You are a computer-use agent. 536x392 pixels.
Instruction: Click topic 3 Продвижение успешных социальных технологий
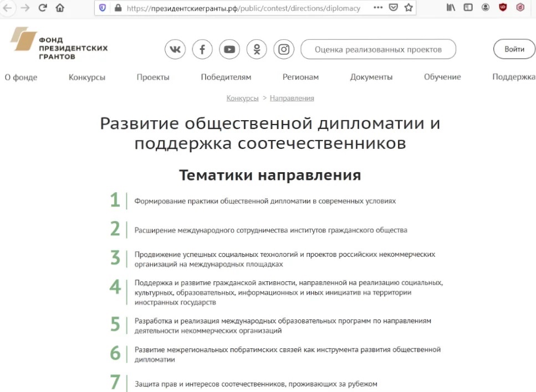click(285, 259)
